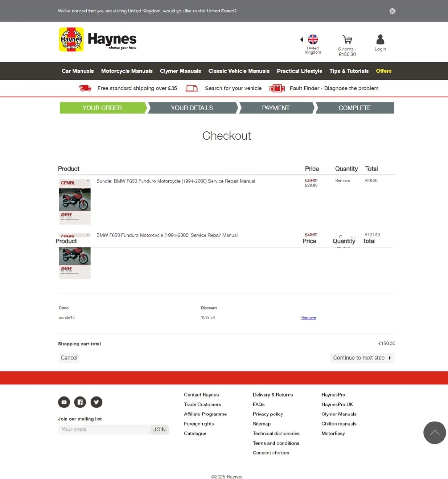Open Bundle: BMW F650 Funduro product title
This screenshot has height=479, width=448.
click(176, 181)
